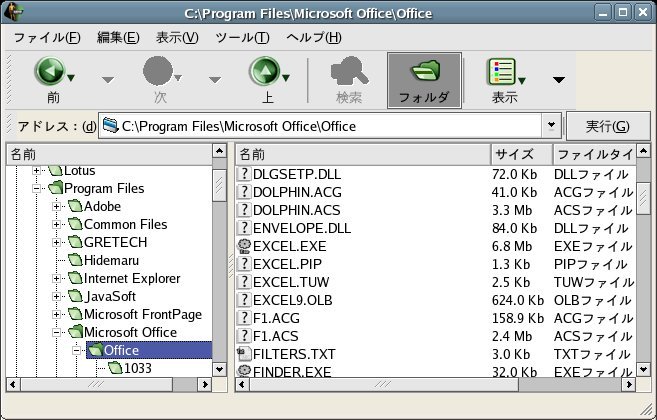
Task: Click the tree pane vertical scrollbar thumb
Action: pyautogui.click(x=219, y=185)
